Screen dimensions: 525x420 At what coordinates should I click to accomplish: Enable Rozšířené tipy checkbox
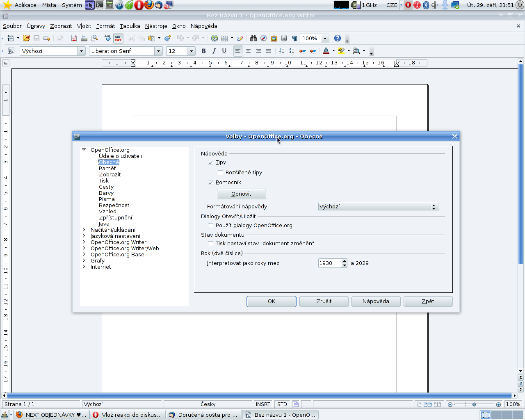tap(221, 173)
